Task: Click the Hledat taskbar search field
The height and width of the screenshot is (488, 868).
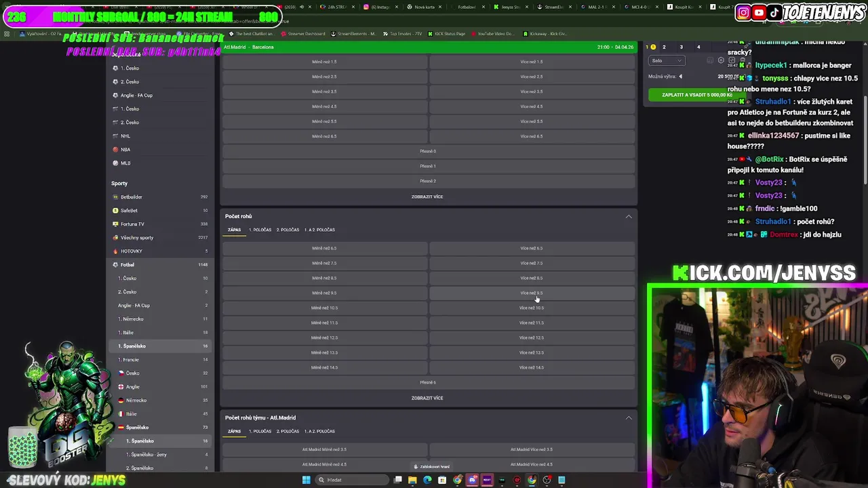Action: click(351, 480)
